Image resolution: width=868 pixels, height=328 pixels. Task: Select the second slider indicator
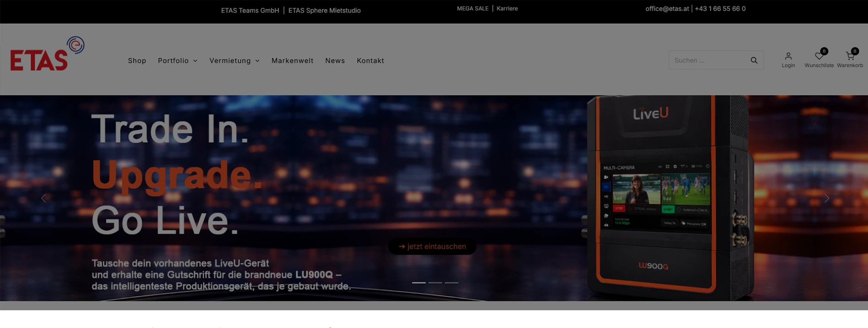(x=435, y=283)
